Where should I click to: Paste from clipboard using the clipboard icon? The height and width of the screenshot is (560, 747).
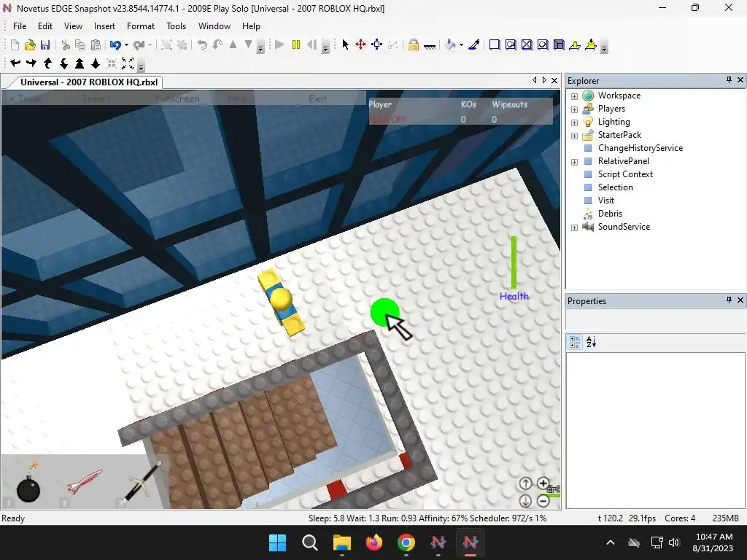click(x=96, y=44)
